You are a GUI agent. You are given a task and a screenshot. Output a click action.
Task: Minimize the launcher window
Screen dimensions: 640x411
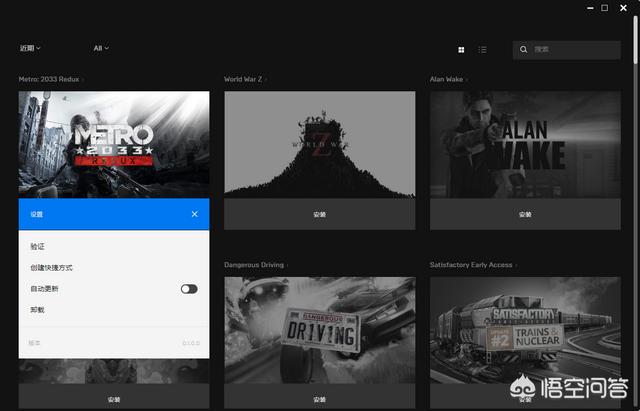point(590,8)
